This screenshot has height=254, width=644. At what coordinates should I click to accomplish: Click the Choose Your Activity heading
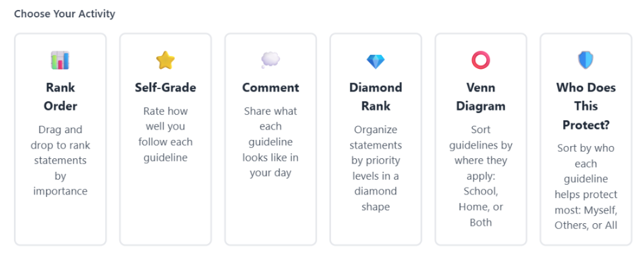(x=64, y=14)
